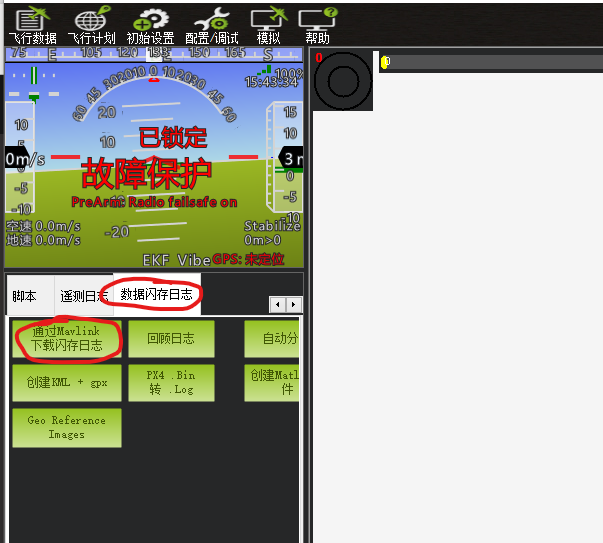Image resolution: width=603 pixels, height=543 pixels.
Task: Click the circular joystick indicator
Action: click(343, 81)
